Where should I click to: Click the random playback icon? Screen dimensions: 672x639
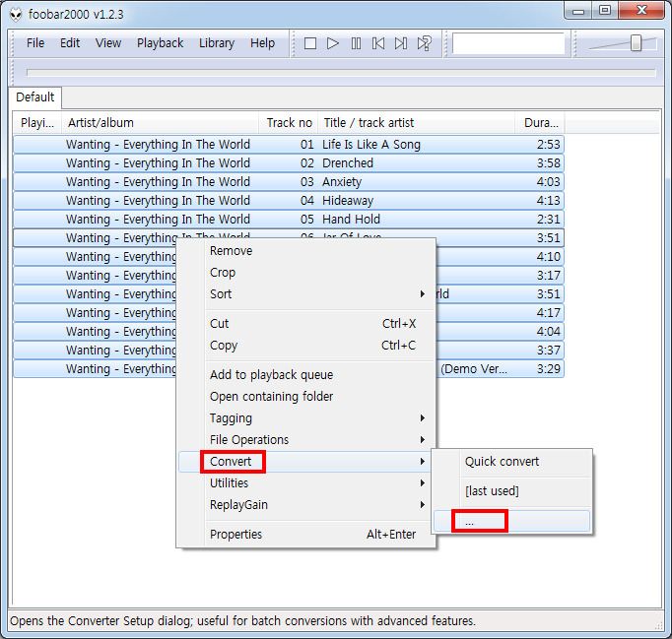tap(425, 43)
